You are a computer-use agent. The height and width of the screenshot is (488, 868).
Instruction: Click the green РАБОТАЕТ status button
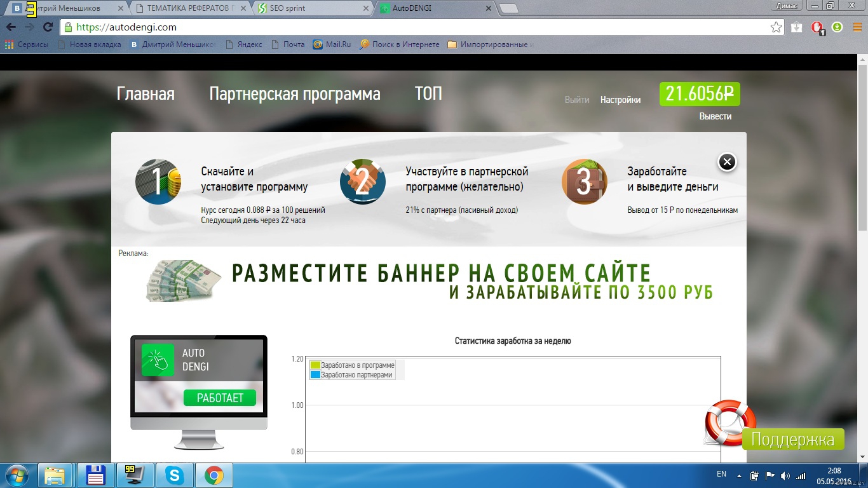(x=220, y=398)
